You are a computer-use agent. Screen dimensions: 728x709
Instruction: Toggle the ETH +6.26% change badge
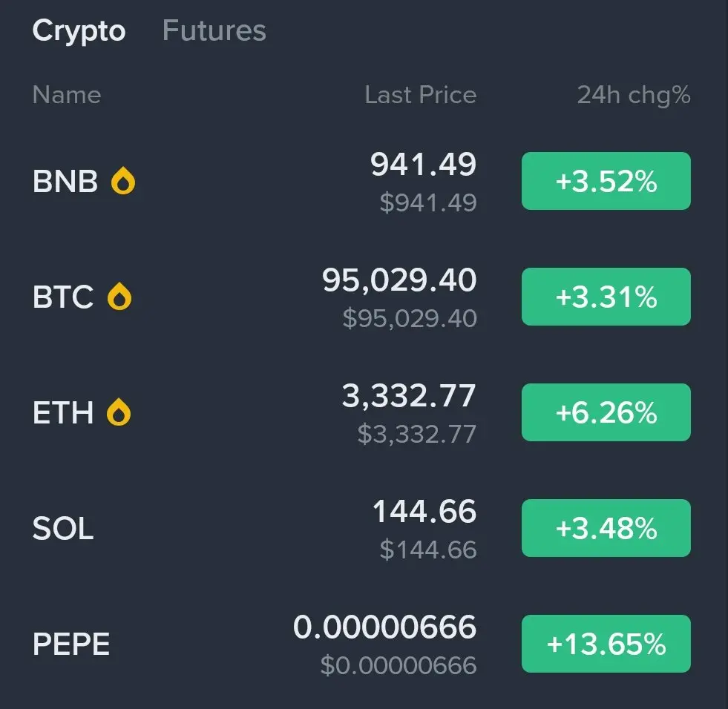(606, 412)
